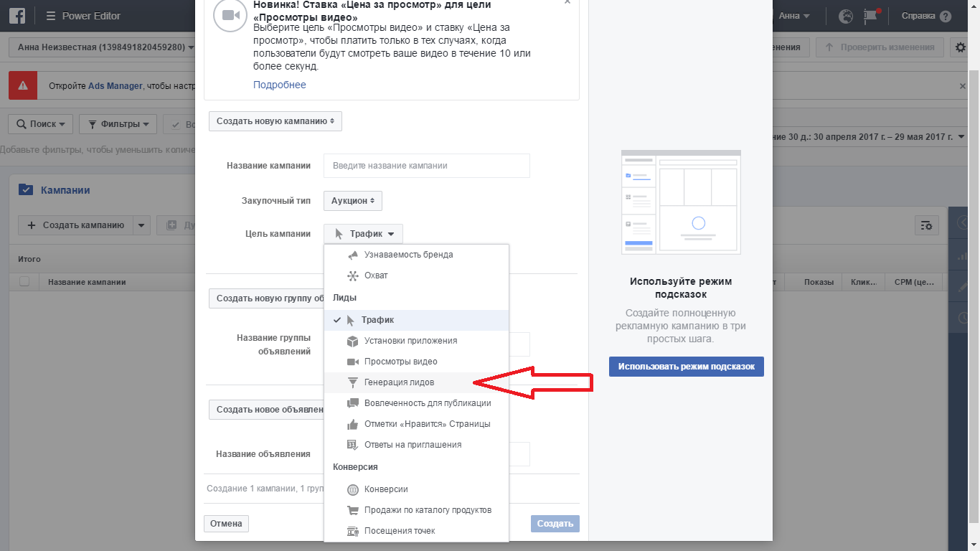Collapse right sidebar with chevron icon
Screen dimensions: 980x551
click(963, 224)
